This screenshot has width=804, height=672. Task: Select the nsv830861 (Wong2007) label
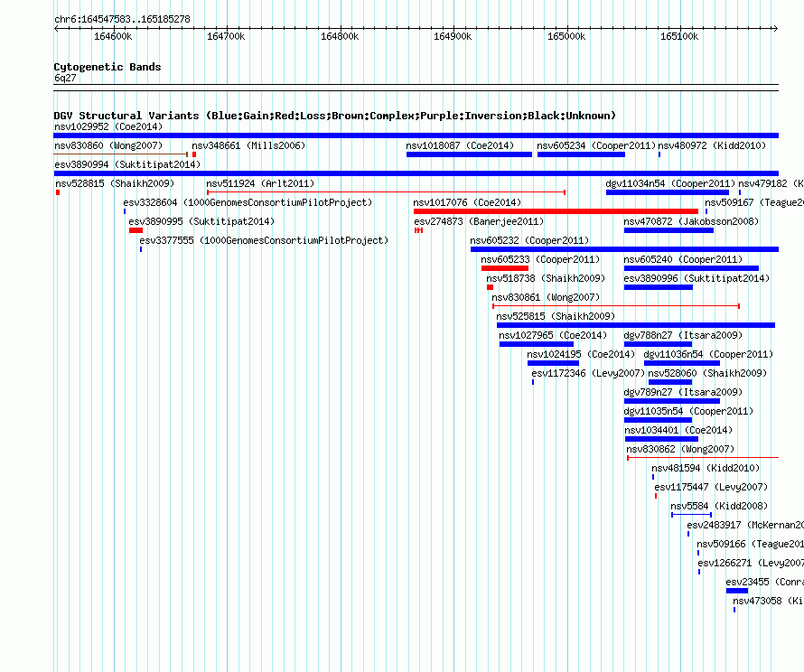546,297
